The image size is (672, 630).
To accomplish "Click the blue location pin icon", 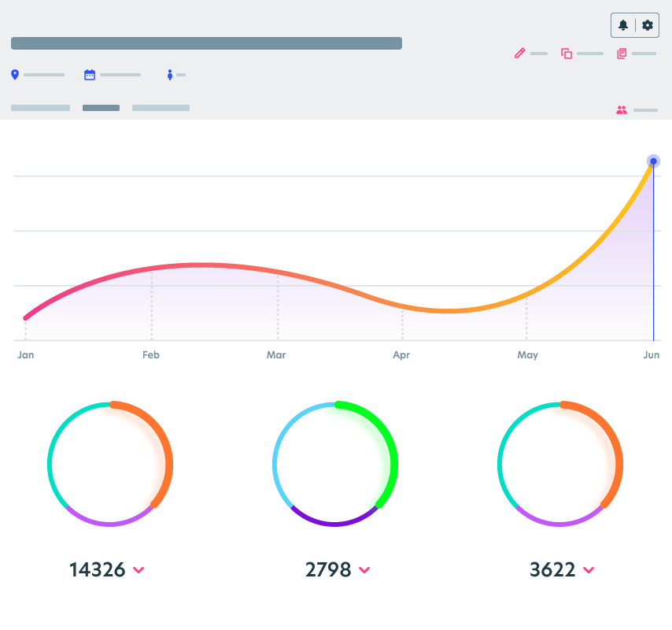I will [15, 75].
